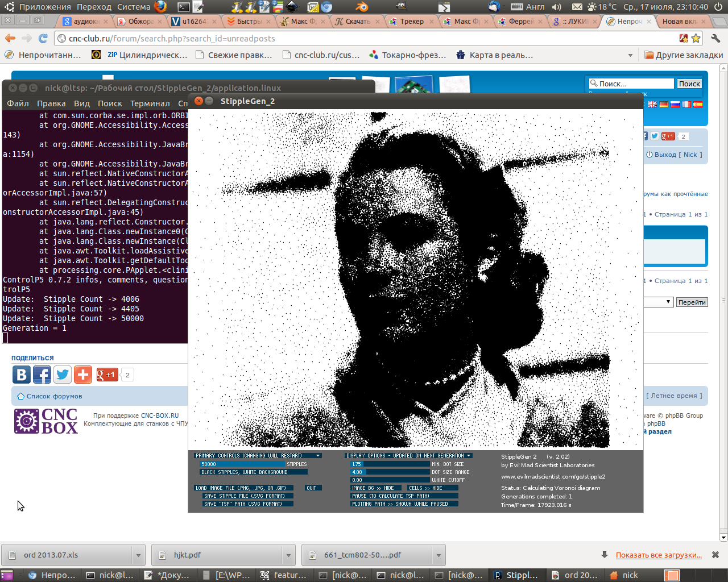728x582 pixels.
Task: Share the page on Twitter
Action: [x=63, y=375]
